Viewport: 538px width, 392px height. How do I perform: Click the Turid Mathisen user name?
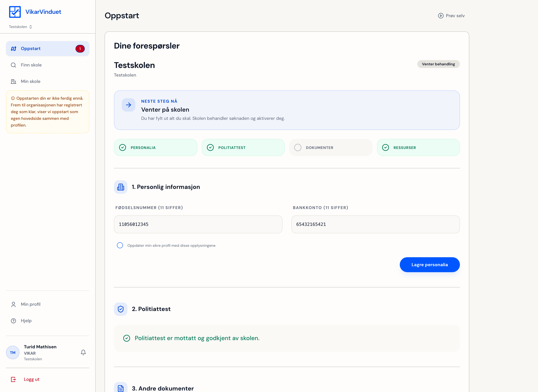pos(40,347)
